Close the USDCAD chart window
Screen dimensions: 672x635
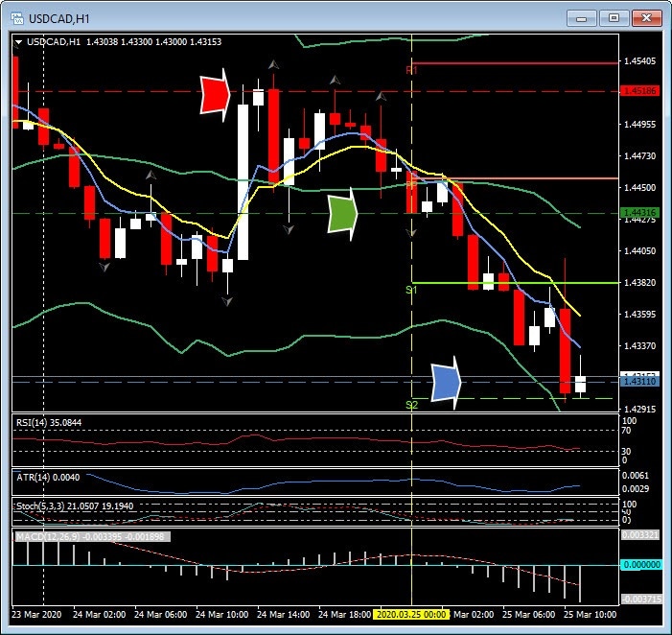[x=646, y=18]
